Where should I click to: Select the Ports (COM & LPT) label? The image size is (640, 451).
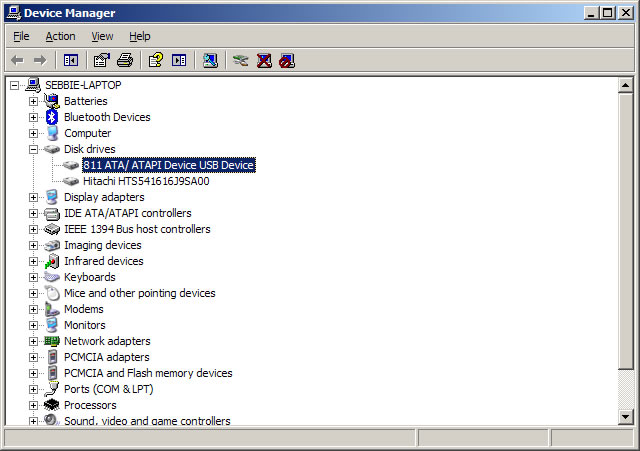(x=109, y=389)
